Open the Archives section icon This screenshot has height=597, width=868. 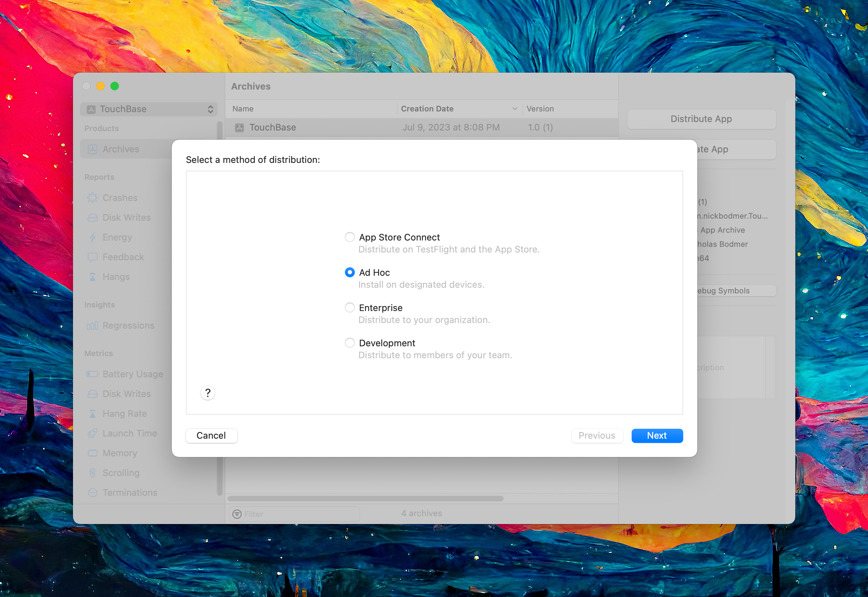point(92,148)
